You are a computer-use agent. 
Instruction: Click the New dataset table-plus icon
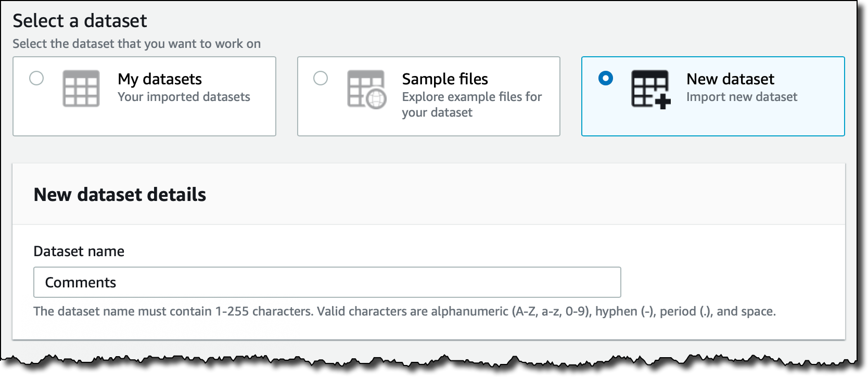650,90
